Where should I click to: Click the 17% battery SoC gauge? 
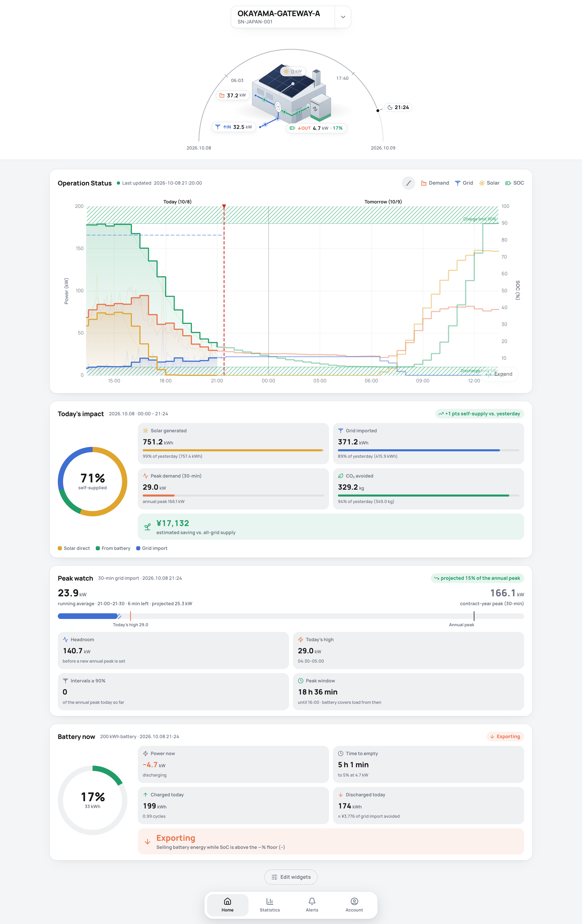point(93,800)
